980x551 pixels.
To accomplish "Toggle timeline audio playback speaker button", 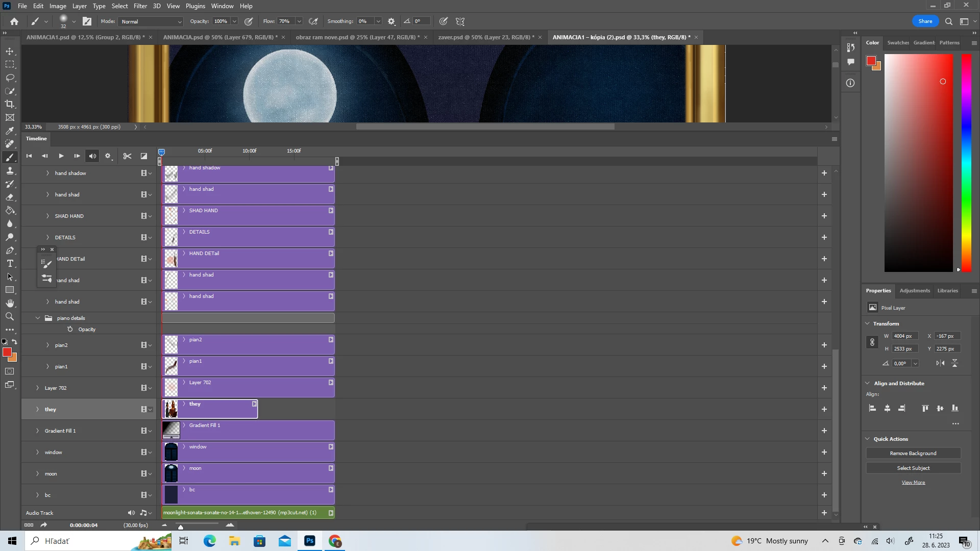I will pos(92,156).
